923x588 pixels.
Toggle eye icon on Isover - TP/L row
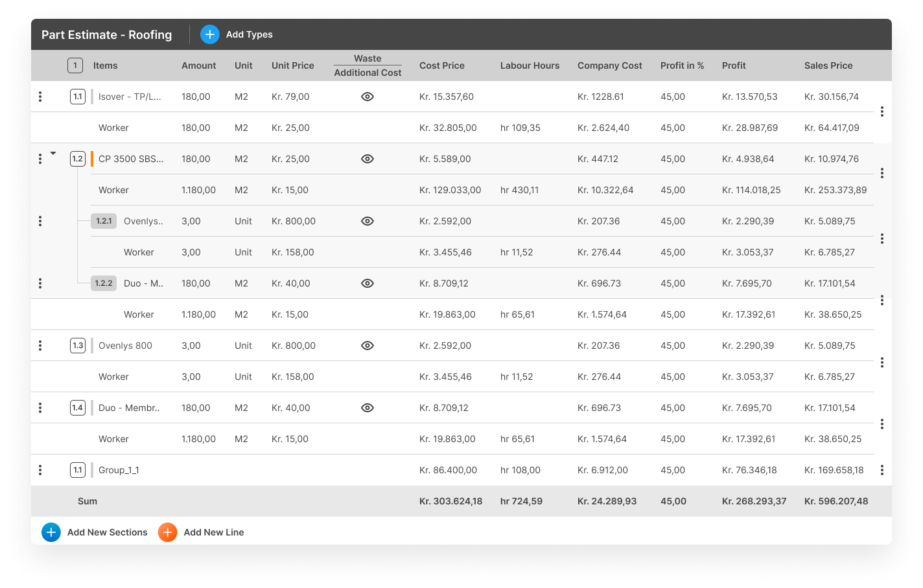point(368,97)
